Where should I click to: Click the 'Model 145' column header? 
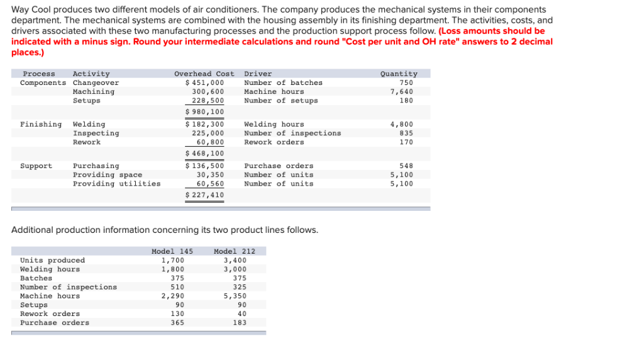(172, 251)
